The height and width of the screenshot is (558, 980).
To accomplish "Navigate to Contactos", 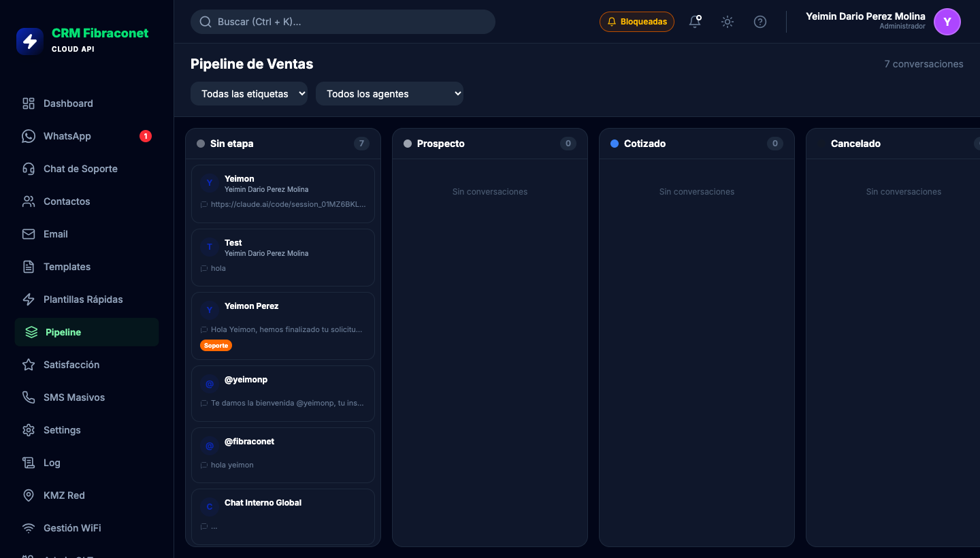I will (87, 201).
